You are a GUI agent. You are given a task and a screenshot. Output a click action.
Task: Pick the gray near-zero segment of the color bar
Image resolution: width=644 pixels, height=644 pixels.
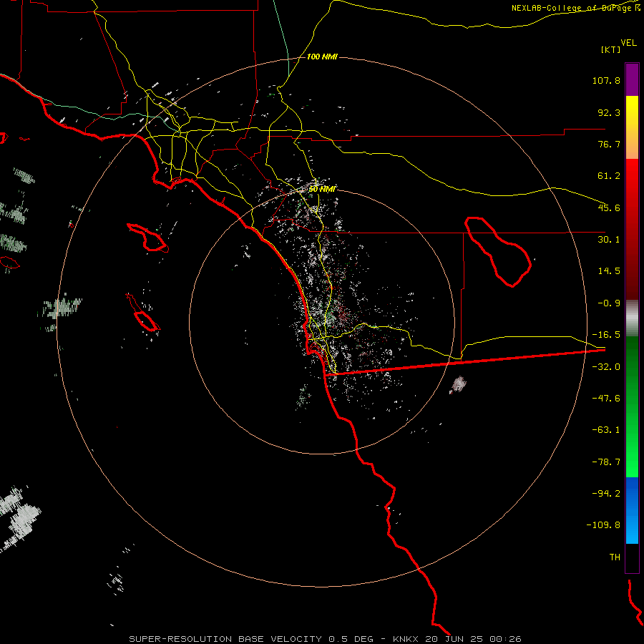[632, 318]
